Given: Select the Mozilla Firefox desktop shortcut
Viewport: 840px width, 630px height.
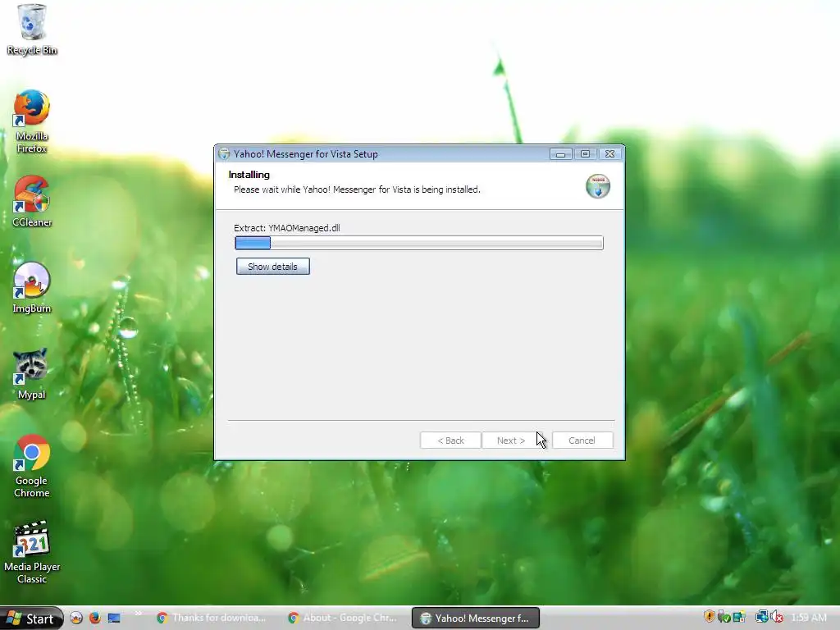Looking at the screenshot, I should (x=32, y=121).
